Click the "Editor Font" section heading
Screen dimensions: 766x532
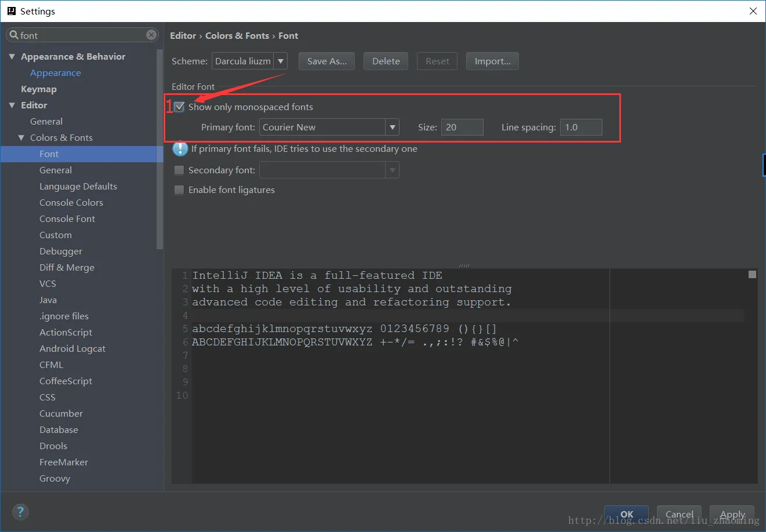coord(193,86)
